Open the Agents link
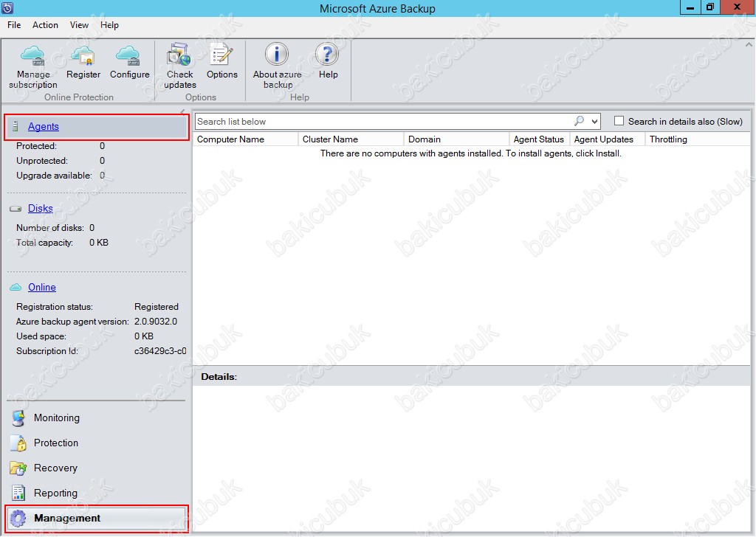 tap(44, 127)
